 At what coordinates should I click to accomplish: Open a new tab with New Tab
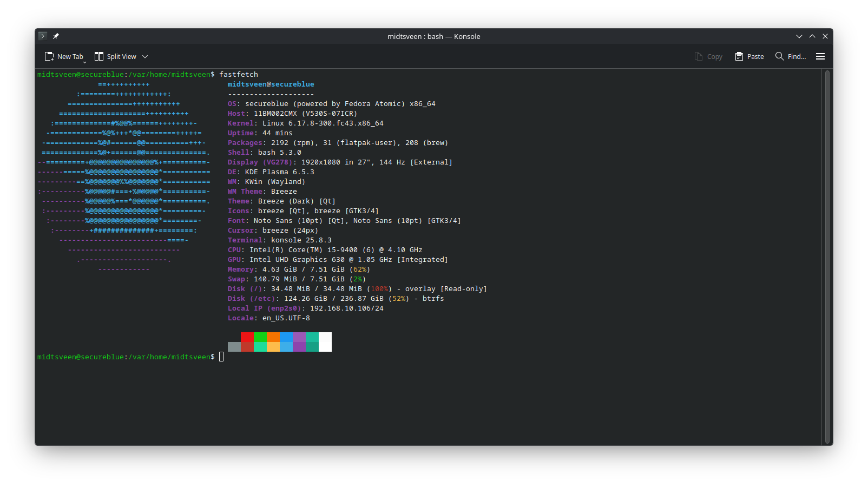[64, 56]
